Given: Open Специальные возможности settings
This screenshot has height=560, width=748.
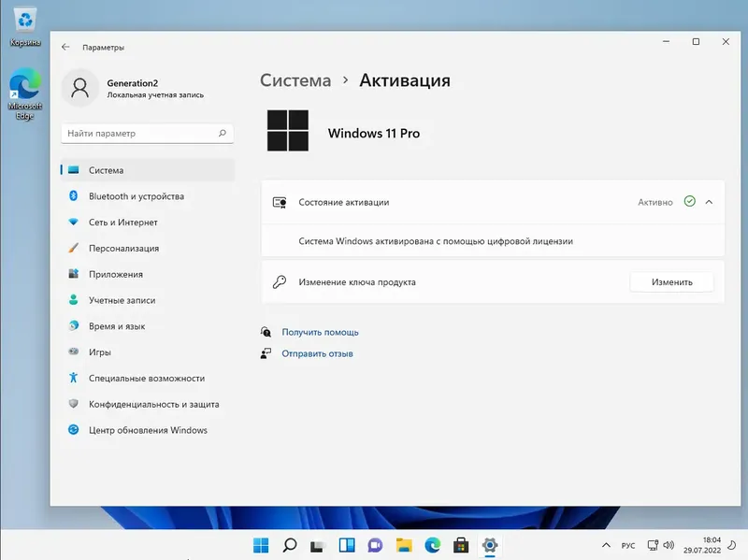Looking at the screenshot, I should [148, 378].
